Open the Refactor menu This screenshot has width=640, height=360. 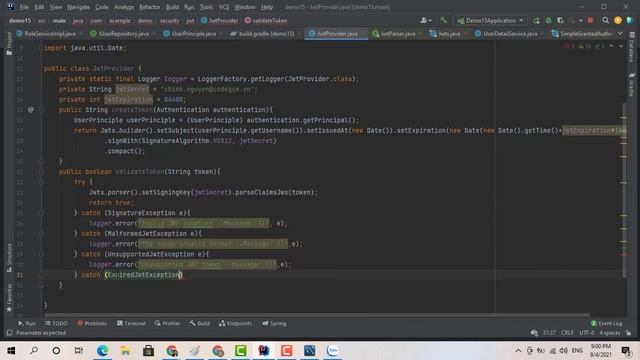click(149, 7)
